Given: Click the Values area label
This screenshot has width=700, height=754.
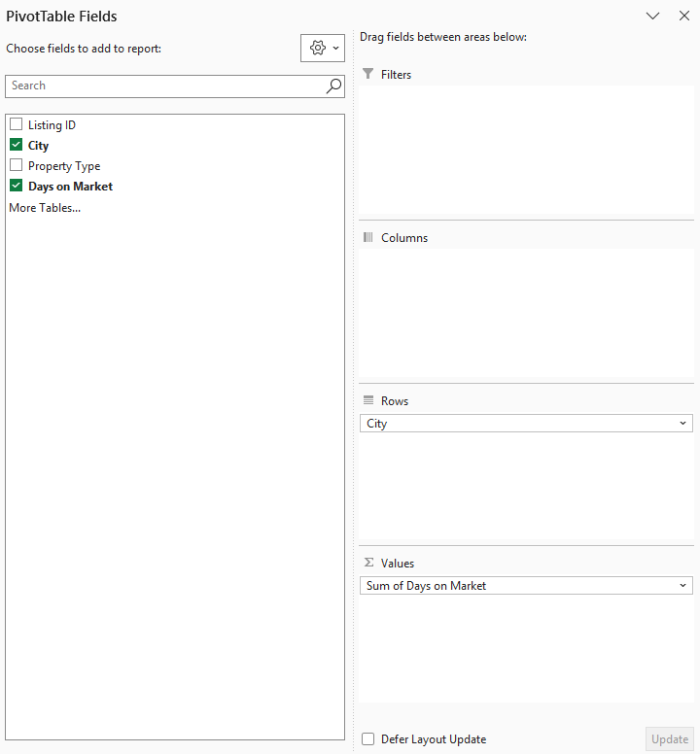Looking at the screenshot, I should (398, 564).
